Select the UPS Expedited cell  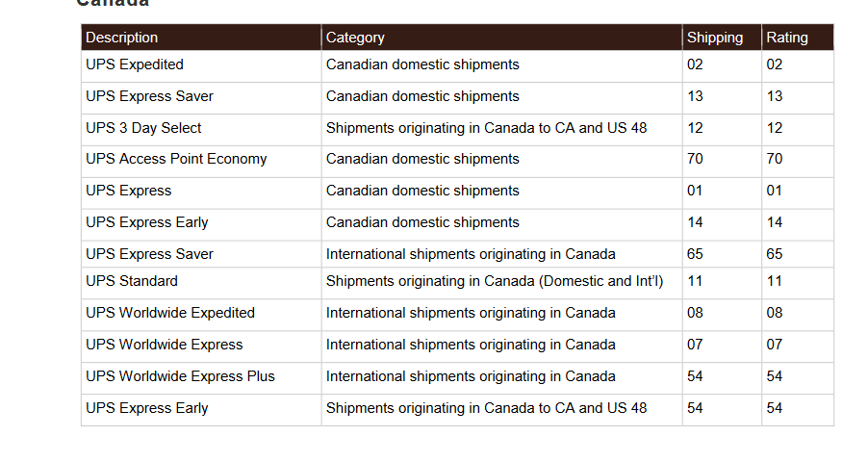201,66
